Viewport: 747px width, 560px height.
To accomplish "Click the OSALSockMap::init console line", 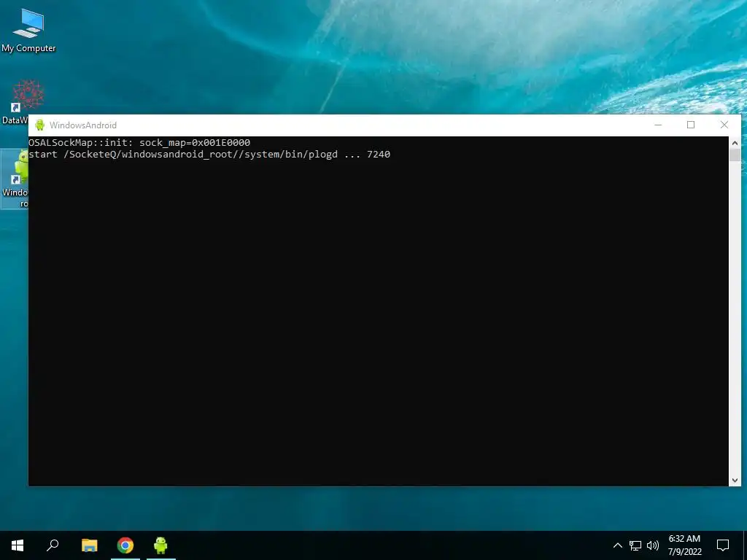I will coord(139,142).
